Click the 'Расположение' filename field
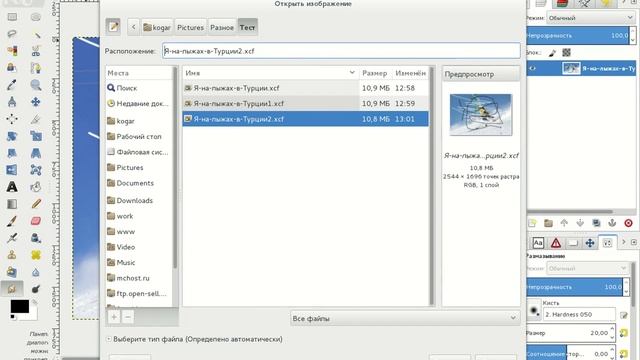This screenshot has width=640, height=360. pos(341,51)
